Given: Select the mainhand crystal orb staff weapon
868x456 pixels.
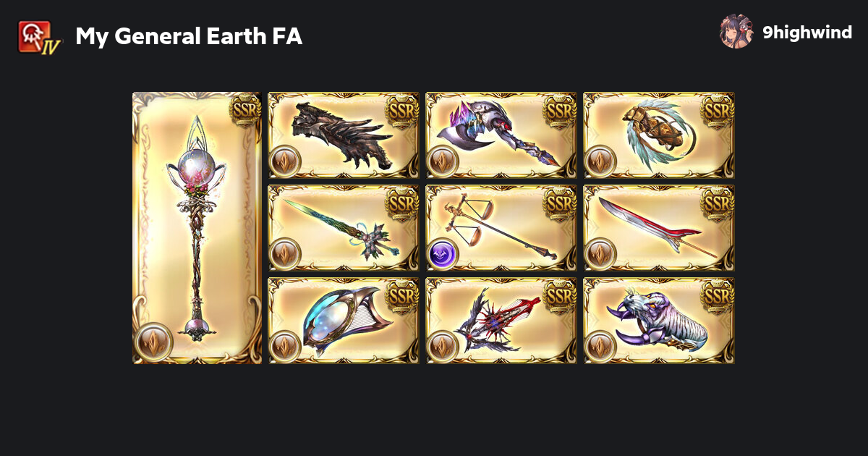Looking at the screenshot, I should (197, 228).
